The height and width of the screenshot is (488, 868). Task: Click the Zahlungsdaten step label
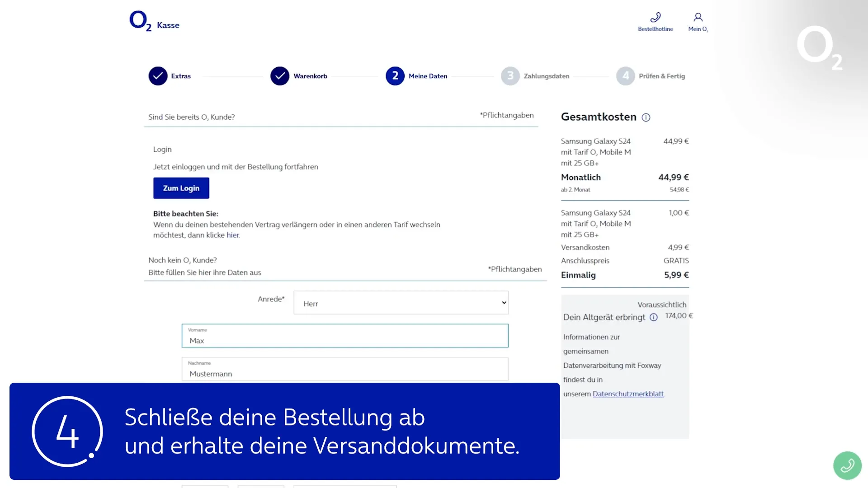547,76
